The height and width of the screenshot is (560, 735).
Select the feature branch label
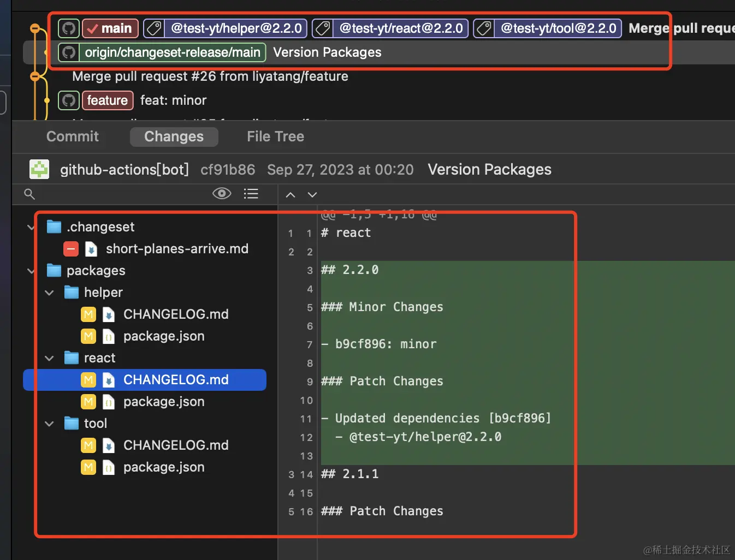(x=108, y=100)
